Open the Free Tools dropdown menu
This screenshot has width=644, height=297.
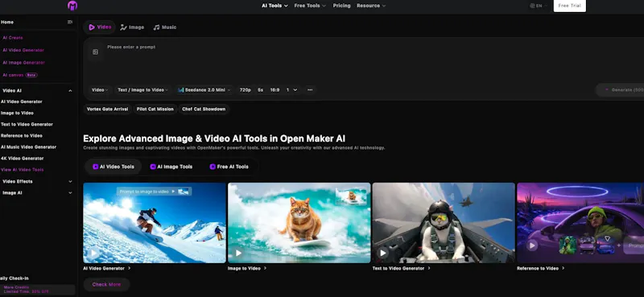[x=310, y=6]
